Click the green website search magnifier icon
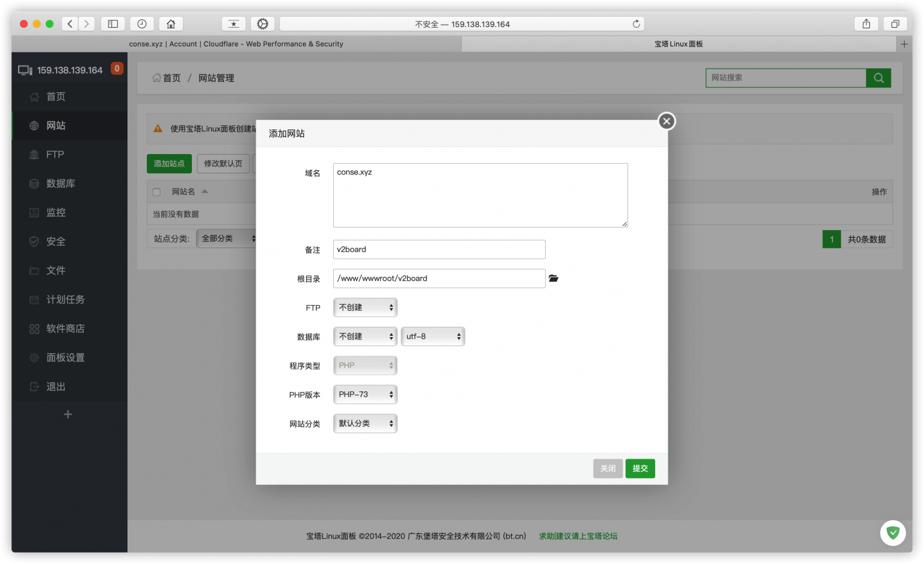 pyautogui.click(x=878, y=78)
